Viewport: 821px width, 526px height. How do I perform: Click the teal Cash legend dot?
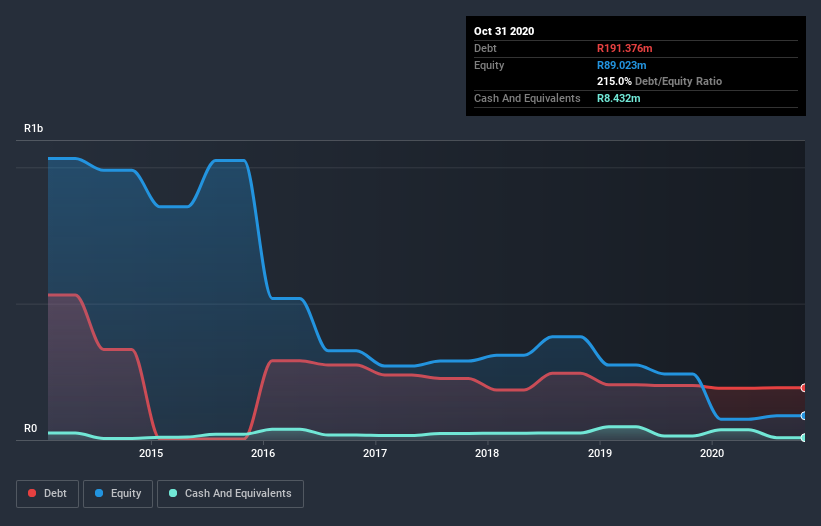point(173,493)
